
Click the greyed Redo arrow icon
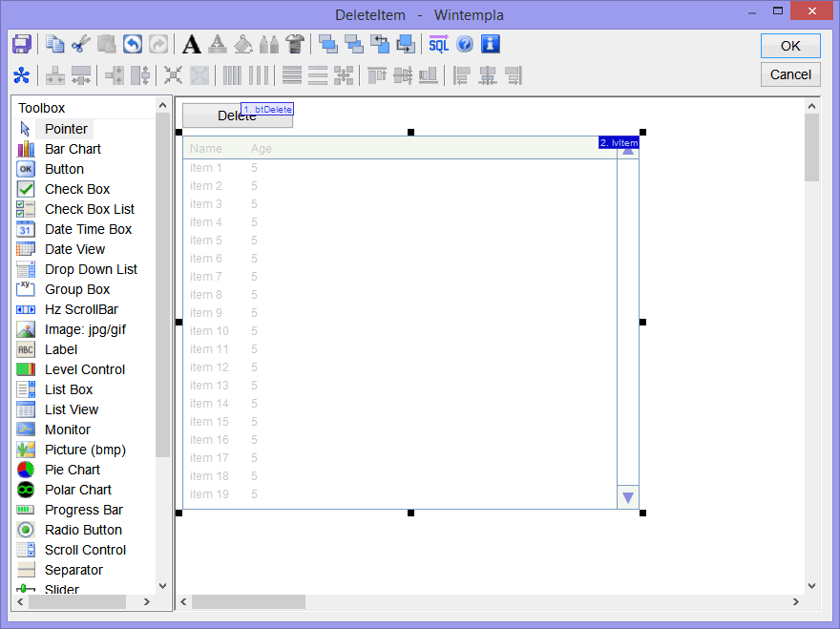coord(158,45)
